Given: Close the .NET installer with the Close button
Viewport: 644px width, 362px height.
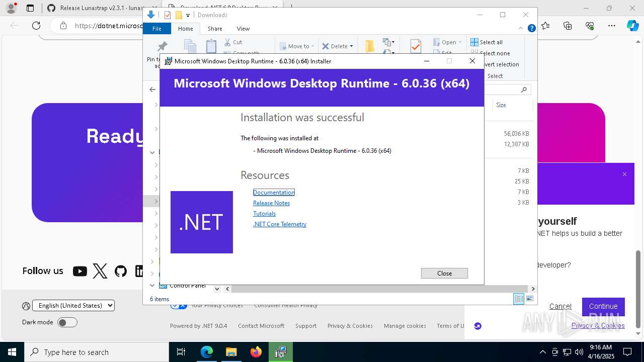Looking at the screenshot, I should click(444, 273).
